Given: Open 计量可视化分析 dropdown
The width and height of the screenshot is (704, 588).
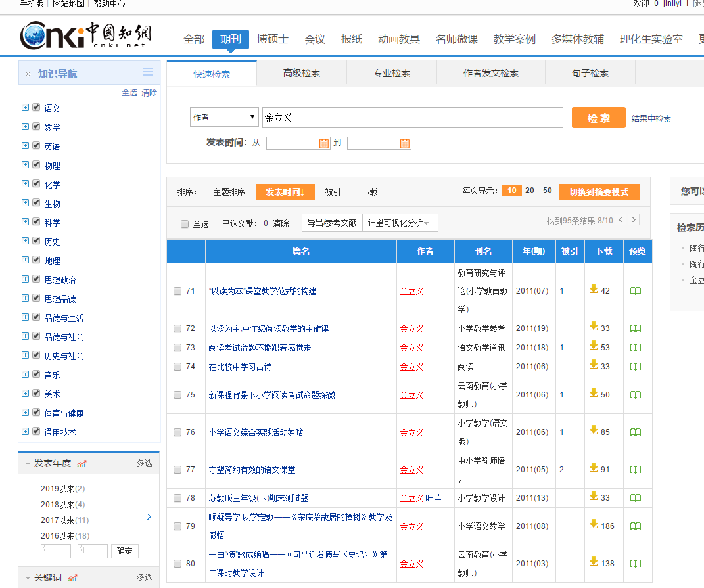Looking at the screenshot, I should pyautogui.click(x=400, y=223).
